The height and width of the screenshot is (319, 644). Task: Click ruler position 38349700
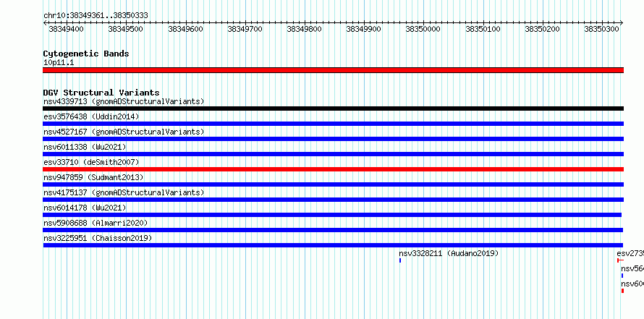(245, 29)
